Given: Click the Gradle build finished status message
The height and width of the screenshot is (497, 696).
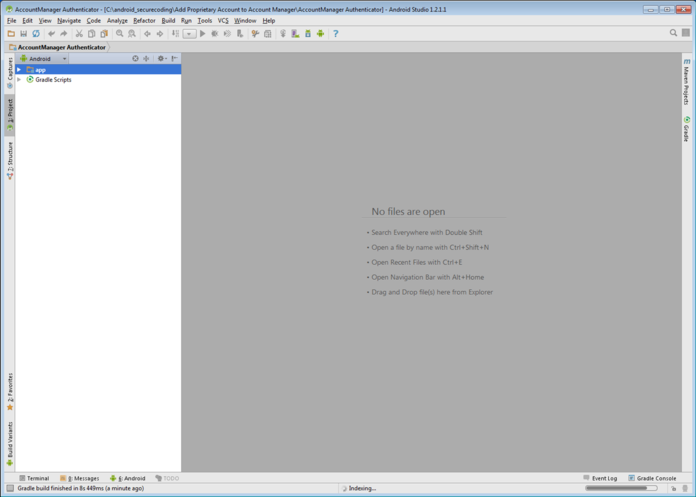Looking at the screenshot, I should click(81, 489).
